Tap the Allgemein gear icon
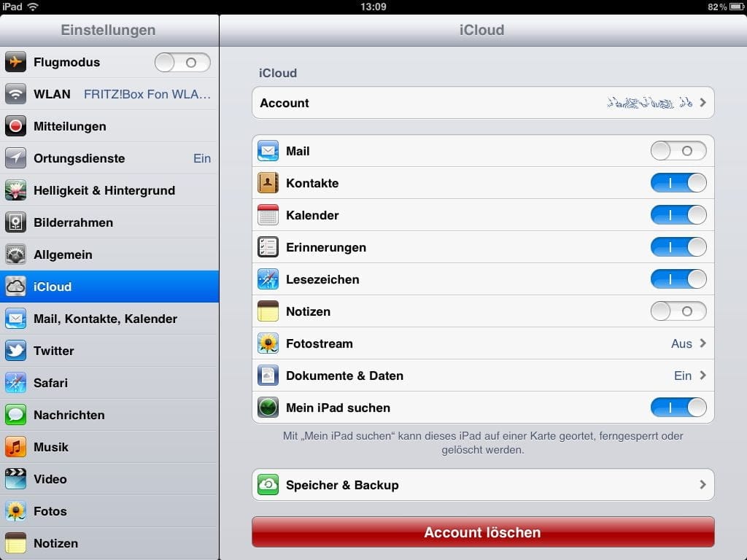747x560 pixels. (16, 254)
